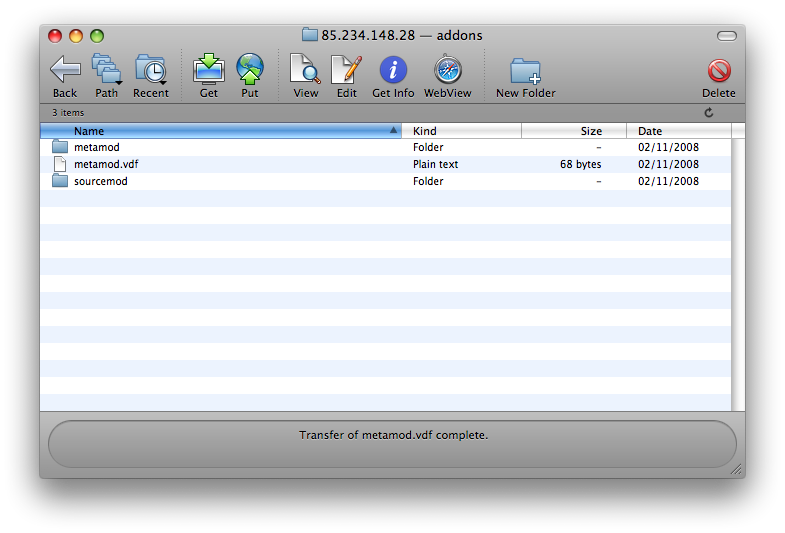Select the sourcemod folder name

pyautogui.click(x=101, y=181)
